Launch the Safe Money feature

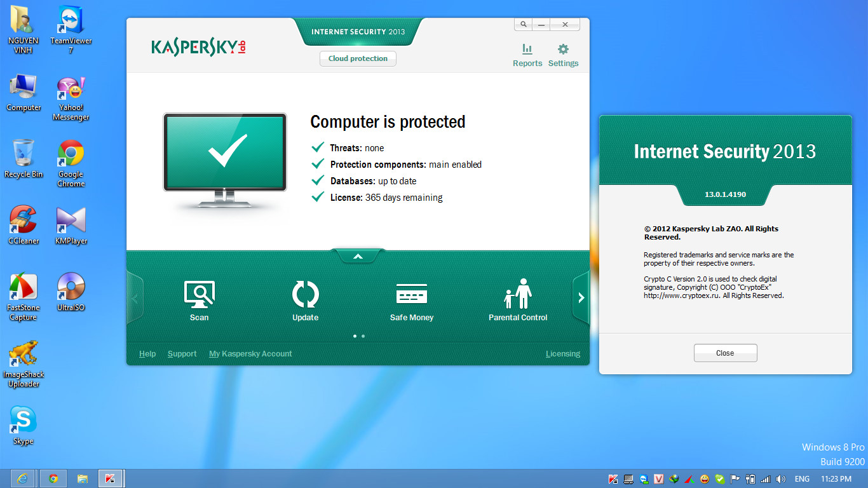[412, 301]
